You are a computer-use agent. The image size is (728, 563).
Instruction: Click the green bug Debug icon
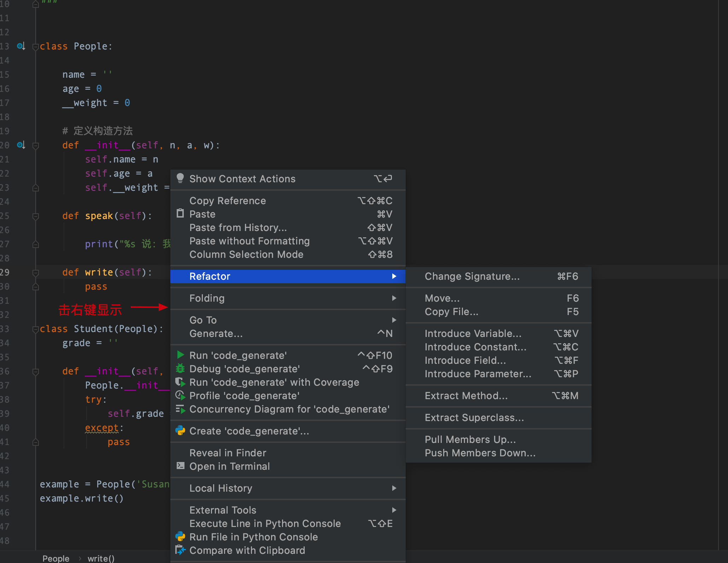click(180, 368)
